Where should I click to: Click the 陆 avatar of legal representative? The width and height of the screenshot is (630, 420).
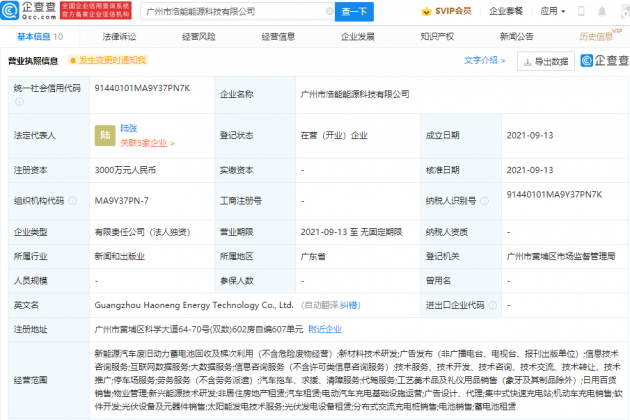click(105, 135)
